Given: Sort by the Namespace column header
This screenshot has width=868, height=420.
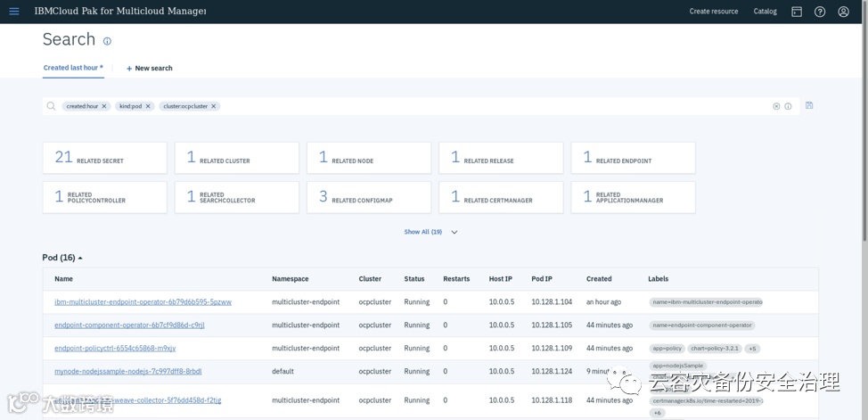Looking at the screenshot, I should [290, 279].
